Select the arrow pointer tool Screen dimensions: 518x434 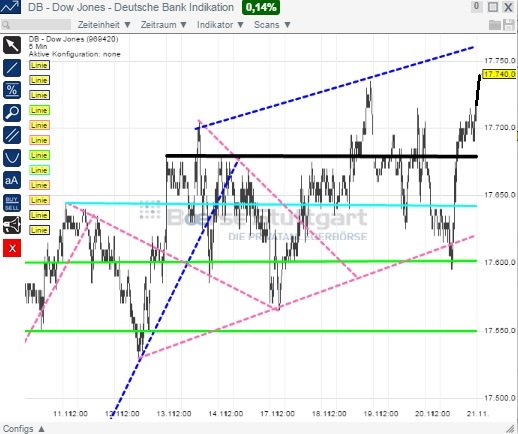12,45
